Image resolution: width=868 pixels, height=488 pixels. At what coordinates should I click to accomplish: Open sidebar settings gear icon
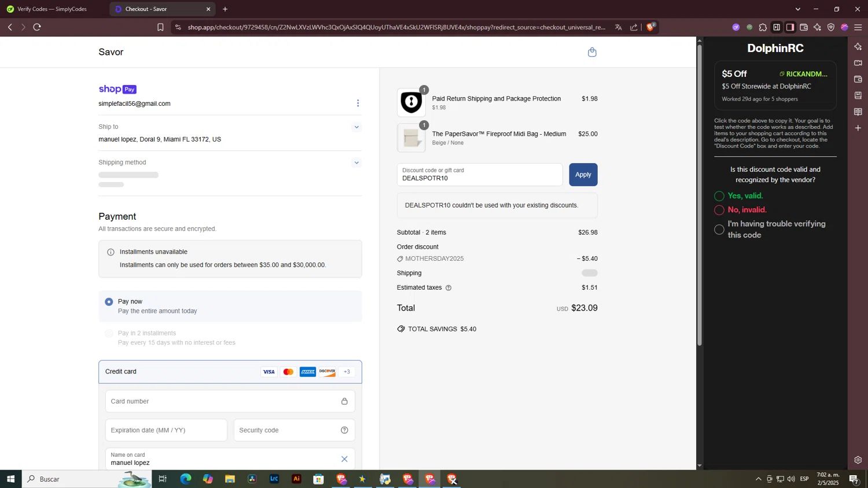(858, 460)
